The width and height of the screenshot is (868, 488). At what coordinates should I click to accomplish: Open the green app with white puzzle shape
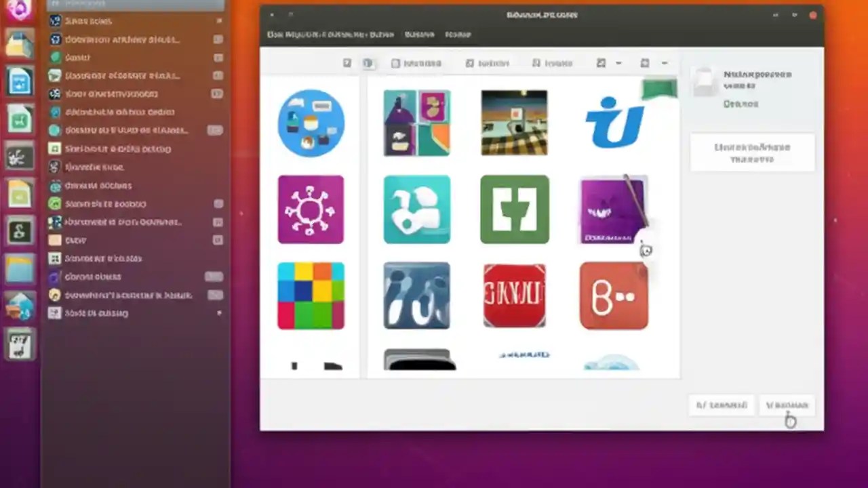[x=514, y=209]
